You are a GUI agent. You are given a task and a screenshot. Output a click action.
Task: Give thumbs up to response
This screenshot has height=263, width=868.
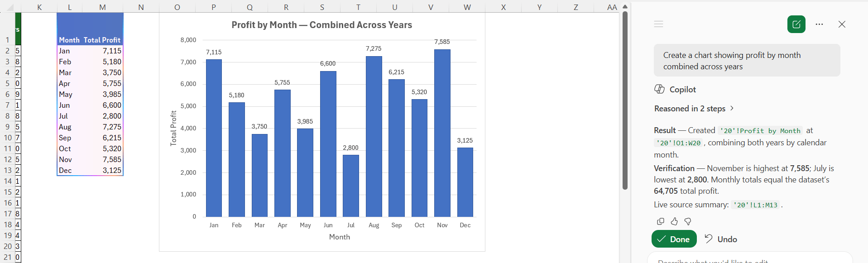click(x=674, y=221)
